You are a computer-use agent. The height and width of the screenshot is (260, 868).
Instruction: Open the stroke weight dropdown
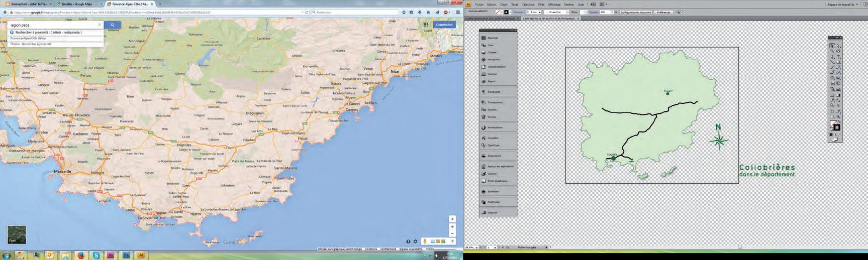click(x=539, y=12)
